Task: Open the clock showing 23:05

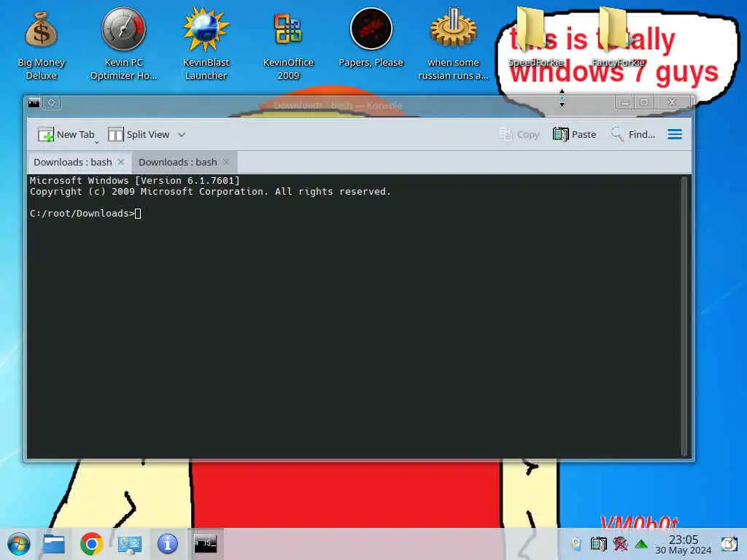Action: click(x=683, y=544)
